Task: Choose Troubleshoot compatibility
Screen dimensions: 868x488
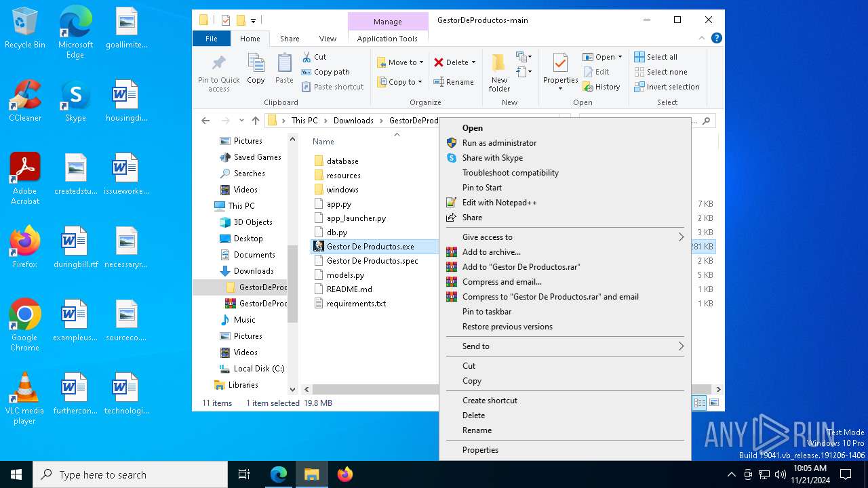Action: coord(565,173)
